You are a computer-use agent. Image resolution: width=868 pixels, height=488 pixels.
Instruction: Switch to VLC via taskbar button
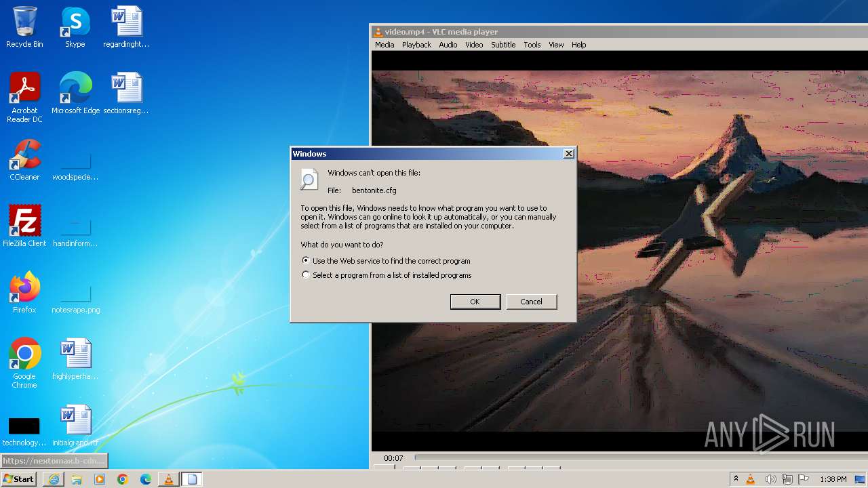coord(169,479)
